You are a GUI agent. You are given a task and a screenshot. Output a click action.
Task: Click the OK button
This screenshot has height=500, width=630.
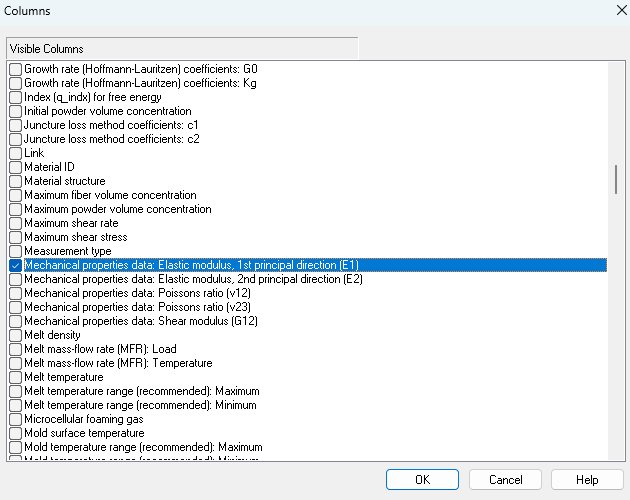click(422, 480)
